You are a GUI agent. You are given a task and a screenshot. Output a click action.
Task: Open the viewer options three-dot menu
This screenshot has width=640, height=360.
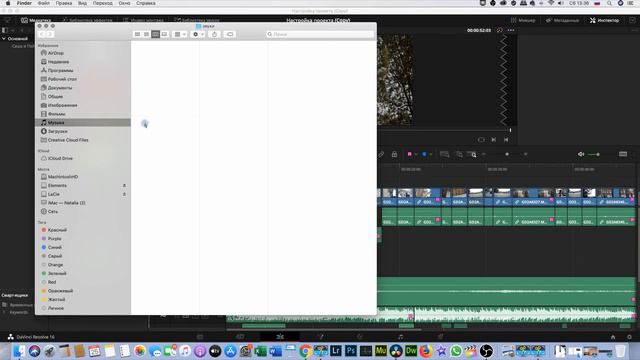click(x=511, y=30)
